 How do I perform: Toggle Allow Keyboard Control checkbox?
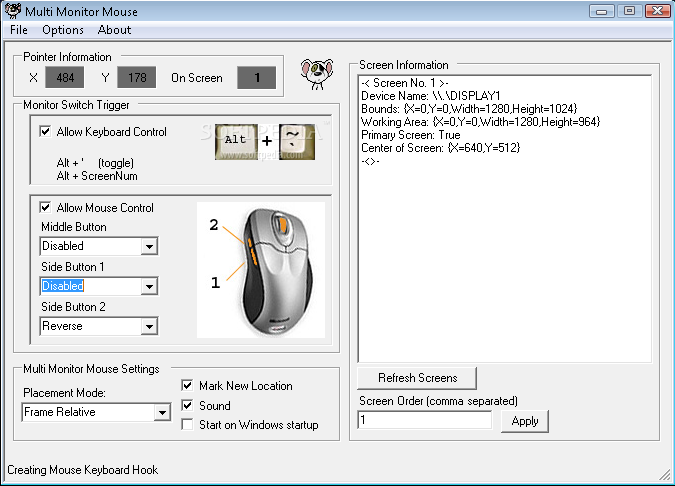(45, 131)
